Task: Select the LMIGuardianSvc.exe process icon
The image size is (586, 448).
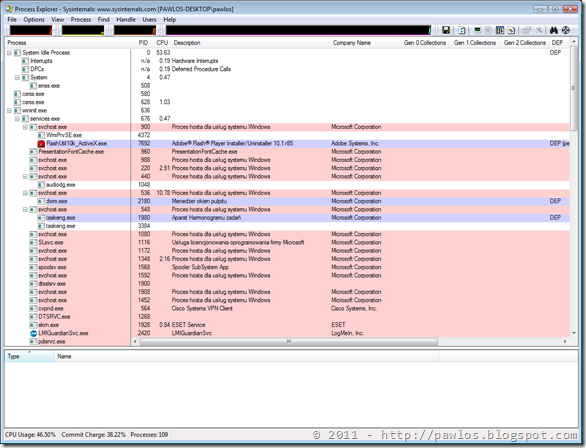Action: click(33, 333)
